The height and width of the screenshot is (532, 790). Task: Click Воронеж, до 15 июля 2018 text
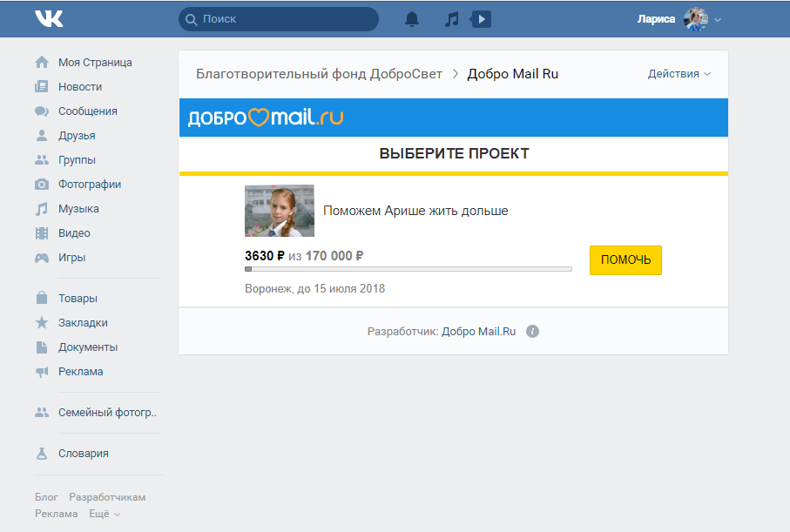tap(315, 289)
